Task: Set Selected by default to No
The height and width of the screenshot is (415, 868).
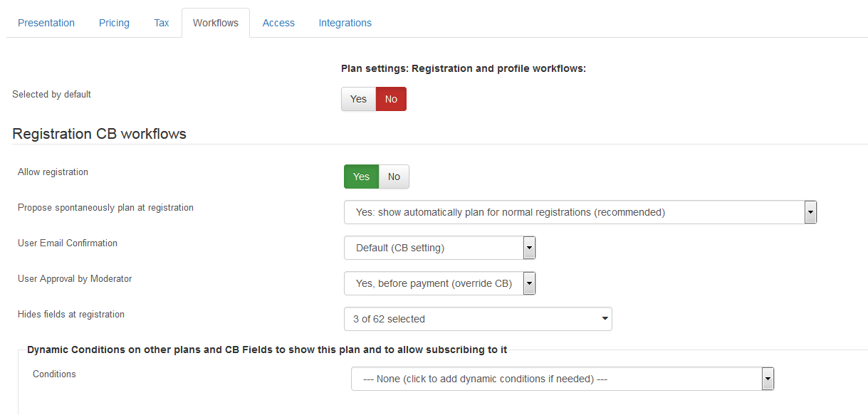Action: [391, 99]
